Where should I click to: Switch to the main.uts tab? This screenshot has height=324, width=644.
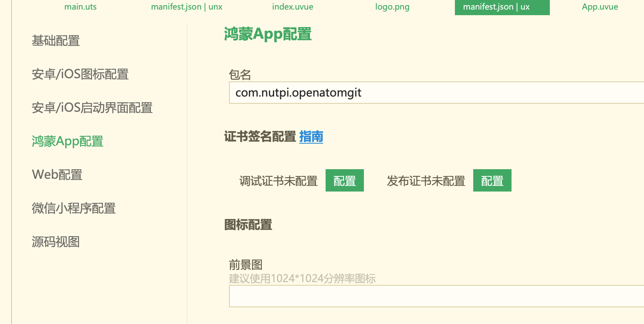80,7
